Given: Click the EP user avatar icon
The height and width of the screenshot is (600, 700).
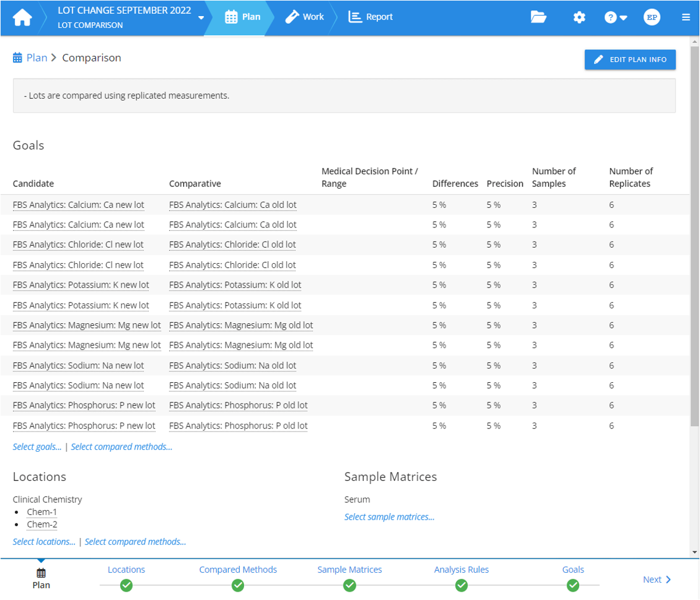Looking at the screenshot, I should [x=652, y=17].
